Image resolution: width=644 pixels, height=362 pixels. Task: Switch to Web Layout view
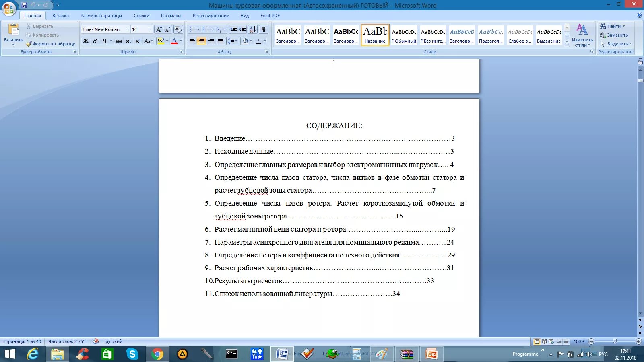pyautogui.click(x=551, y=341)
